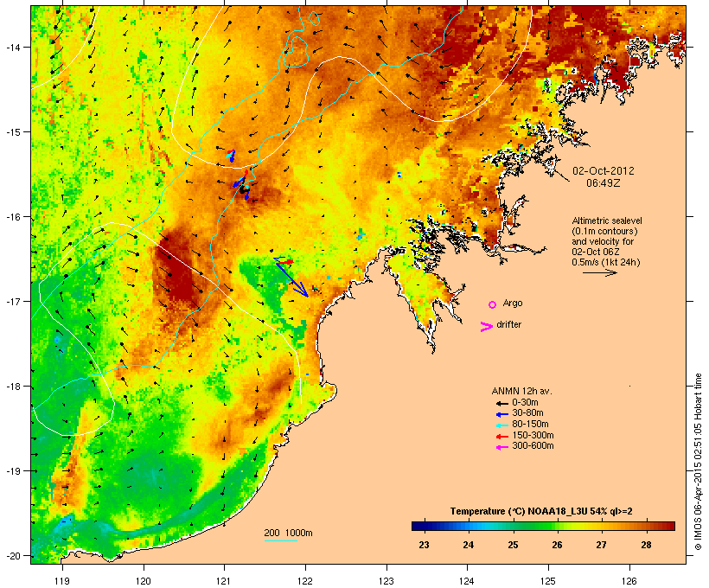Click the cyan isobath line sample under 200 1000m
709x588 pixels.
click(x=280, y=540)
